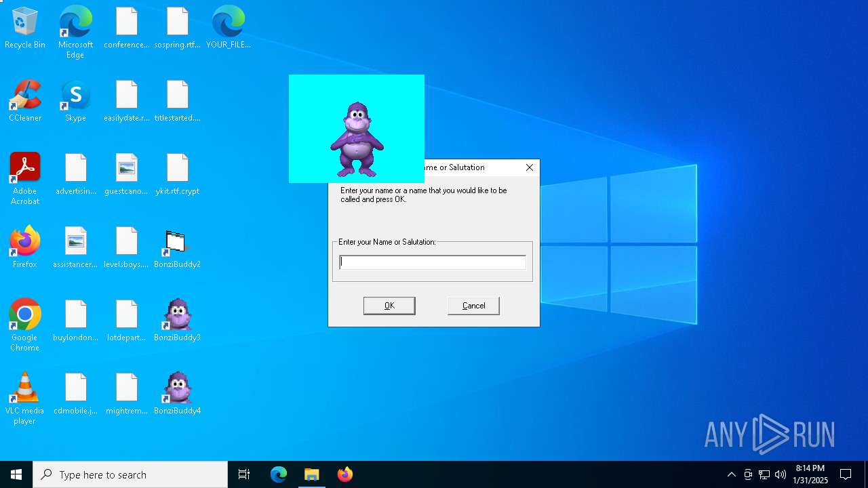Select the ykit.rtf.crypt file
This screenshot has width=868, height=488.
pyautogui.click(x=178, y=175)
